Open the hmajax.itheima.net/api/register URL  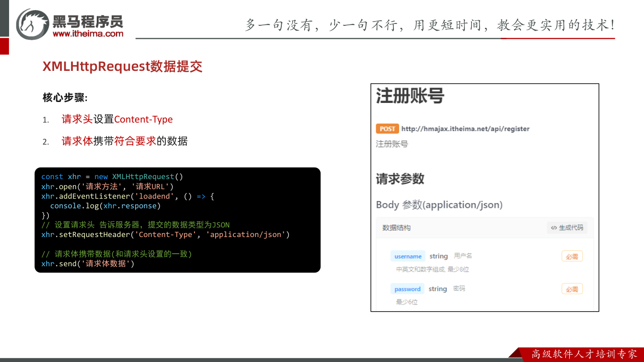pos(465,129)
